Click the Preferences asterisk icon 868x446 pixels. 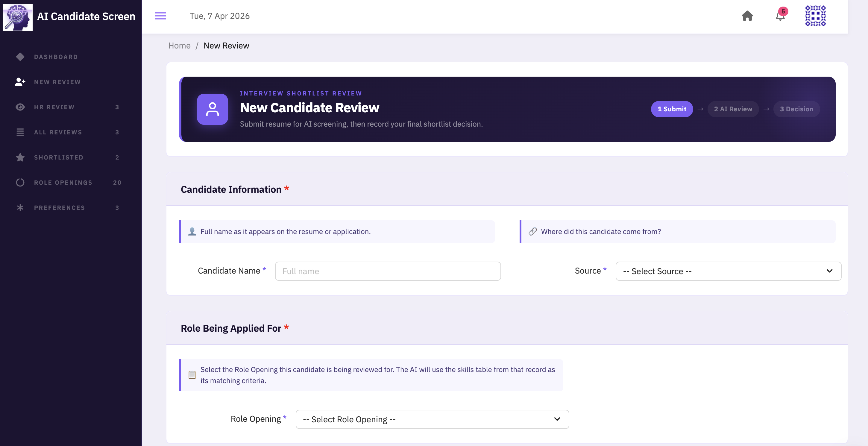pyautogui.click(x=20, y=207)
